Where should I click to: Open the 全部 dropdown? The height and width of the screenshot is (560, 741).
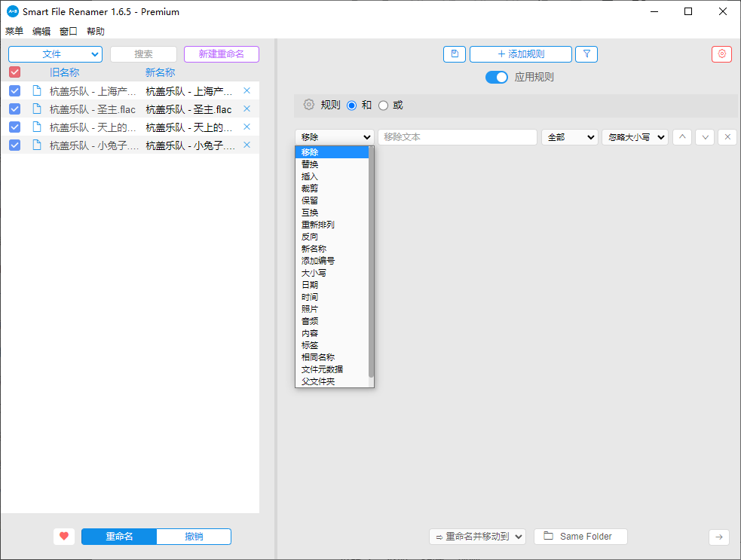coord(569,137)
